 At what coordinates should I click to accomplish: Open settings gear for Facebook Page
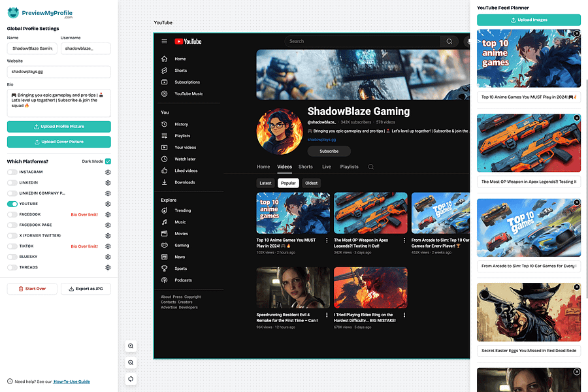click(x=108, y=225)
